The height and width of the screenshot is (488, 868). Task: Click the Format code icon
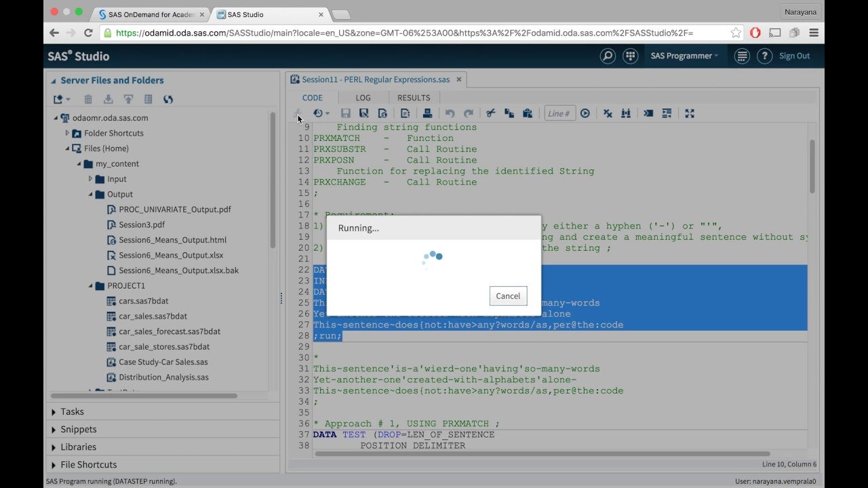point(667,113)
